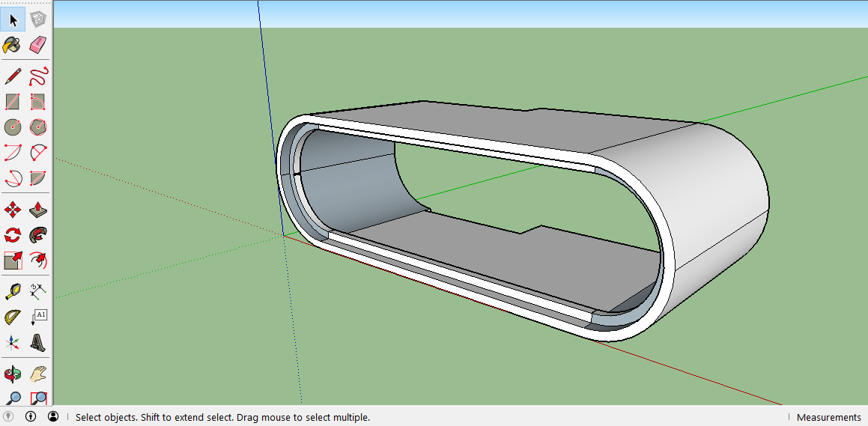Activate the Follow Me tool

point(38,235)
